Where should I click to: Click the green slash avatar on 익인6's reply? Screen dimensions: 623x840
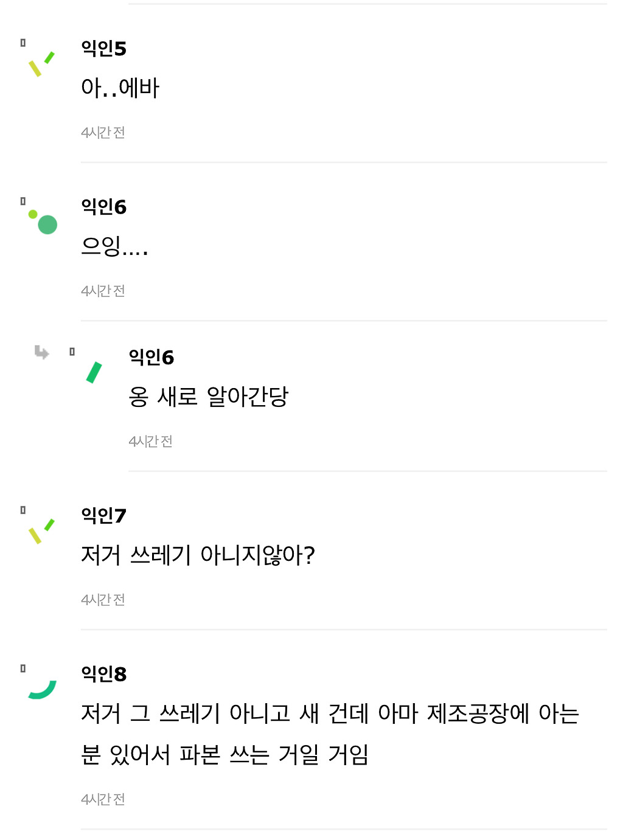[94, 373]
